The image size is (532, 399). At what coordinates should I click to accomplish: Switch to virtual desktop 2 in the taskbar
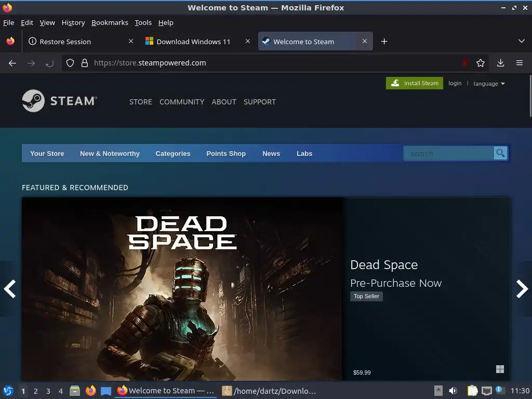pos(36,391)
